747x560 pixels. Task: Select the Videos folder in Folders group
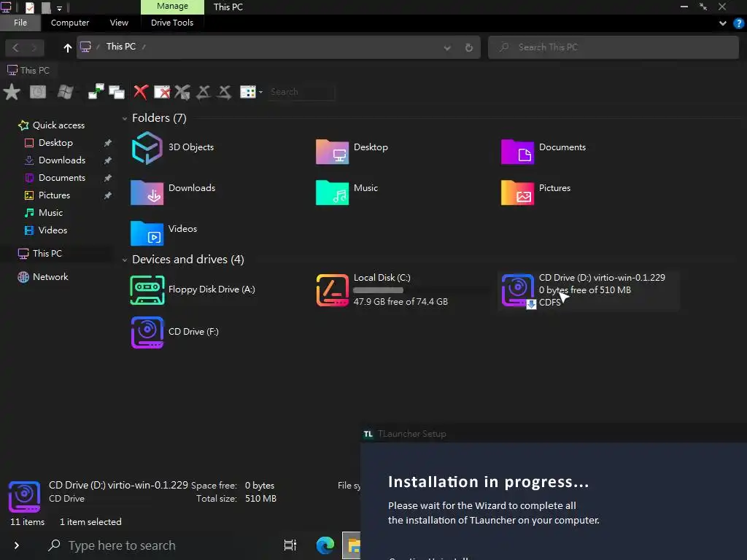(x=164, y=233)
